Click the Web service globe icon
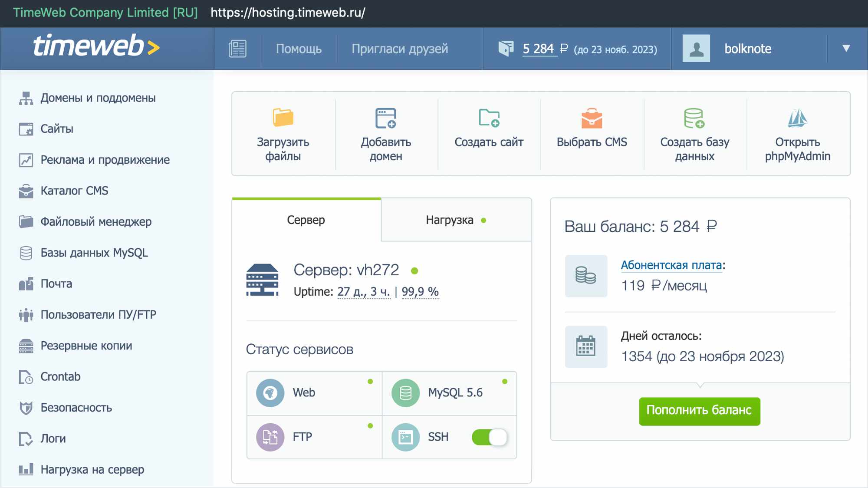 pyautogui.click(x=270, y=393)
